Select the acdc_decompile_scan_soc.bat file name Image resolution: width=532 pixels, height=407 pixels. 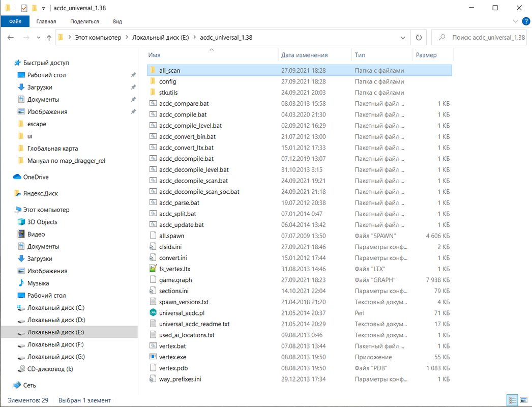click(199, 192)
